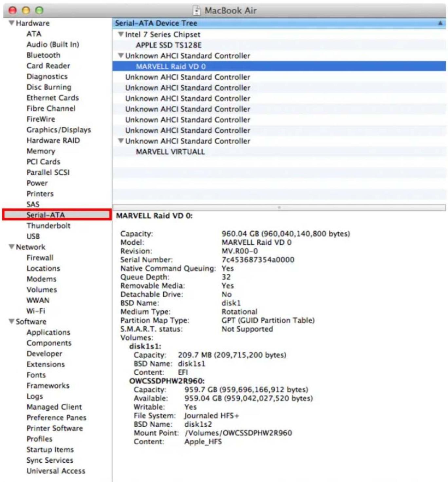Show Ethernet Cards information
448x482 pixels.
53,98
